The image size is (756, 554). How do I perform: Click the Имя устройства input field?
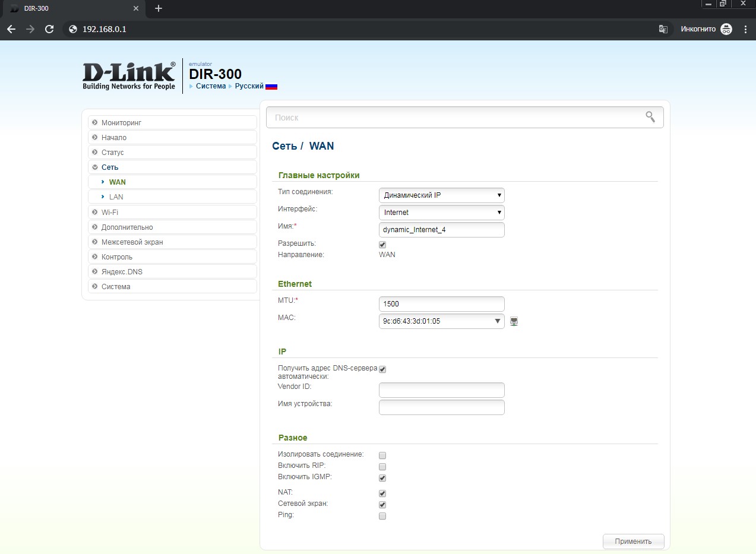(442, 407)
